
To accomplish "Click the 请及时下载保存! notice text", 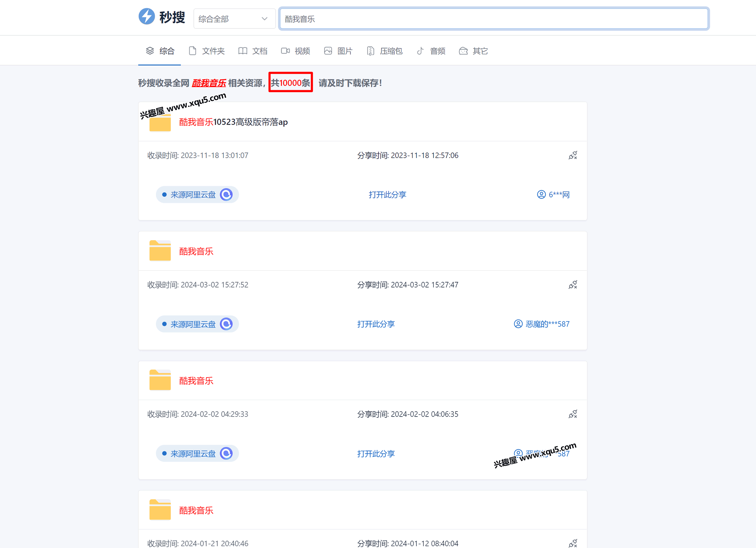I will (x=350, y=83).
